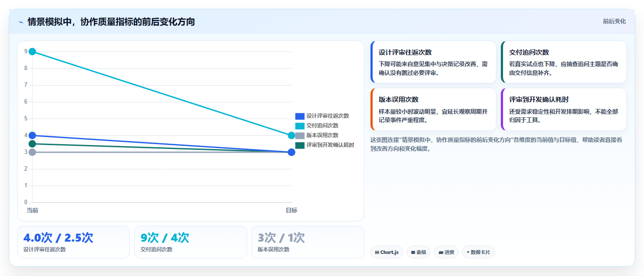Toggle the 评审到开发确认耗时 legend swatch
This screenshot has height=276, width=644.
pos(300,145)
